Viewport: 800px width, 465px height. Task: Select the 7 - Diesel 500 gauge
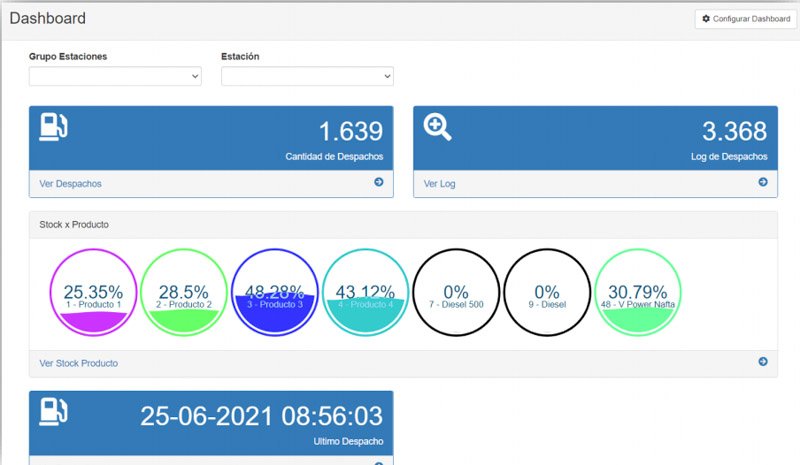pyautogui.click(x=456, y=292)
